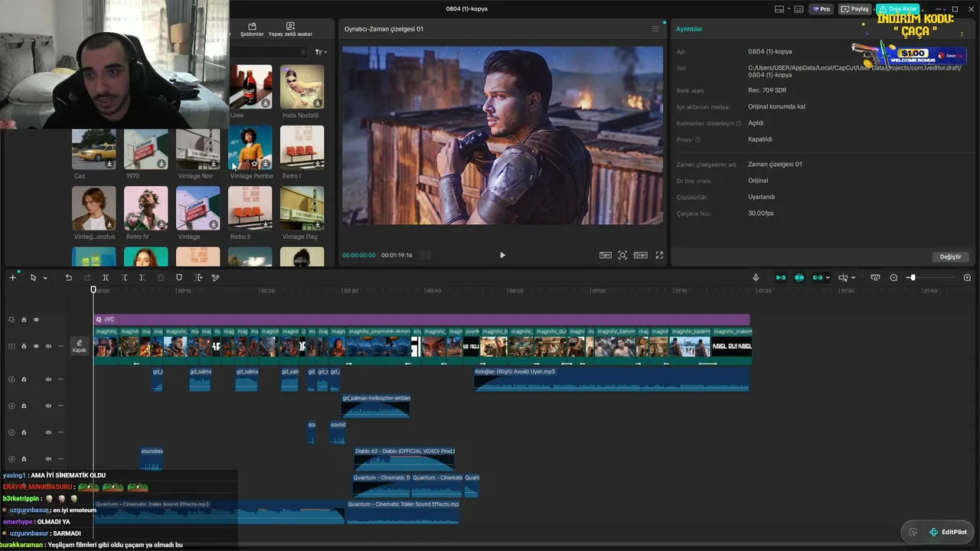Trim the clip left of the playhead

124,278
